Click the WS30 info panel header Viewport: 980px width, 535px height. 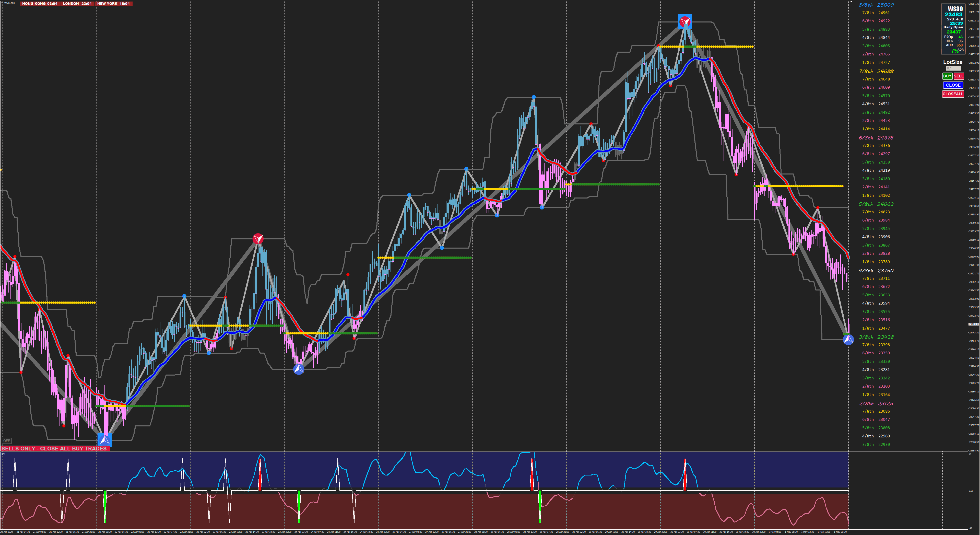(955, 9)
